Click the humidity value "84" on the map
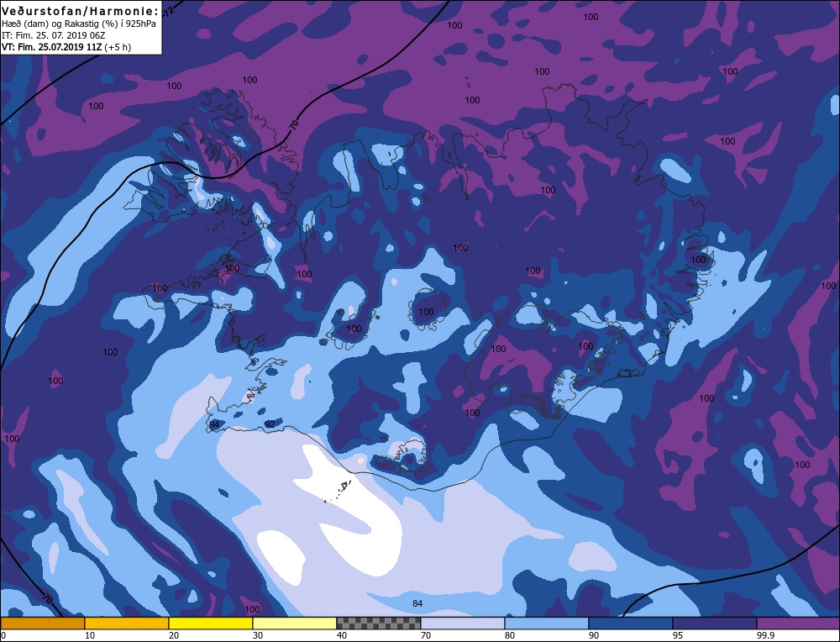The height and width of the screenshot is (642, 840). (x=417, y=603)
